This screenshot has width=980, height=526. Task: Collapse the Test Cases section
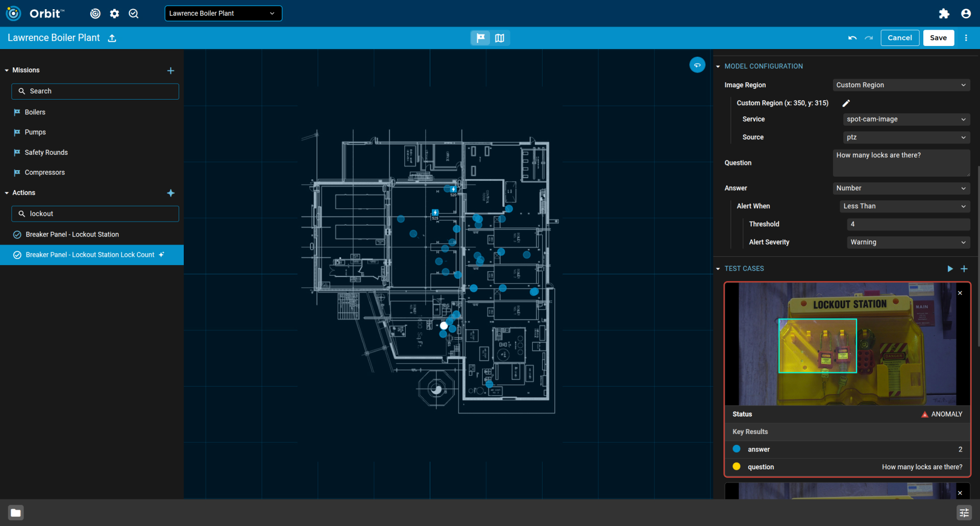click(718, 269)
